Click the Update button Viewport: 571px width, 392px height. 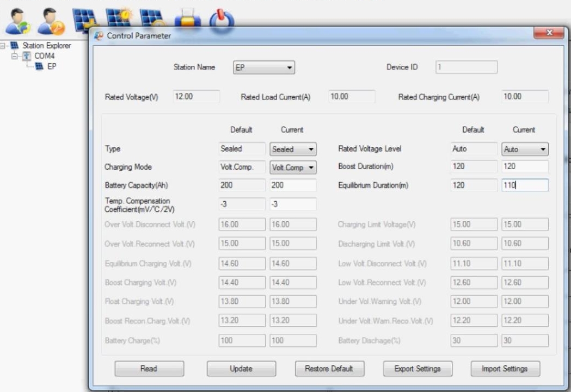coord(241,369)
